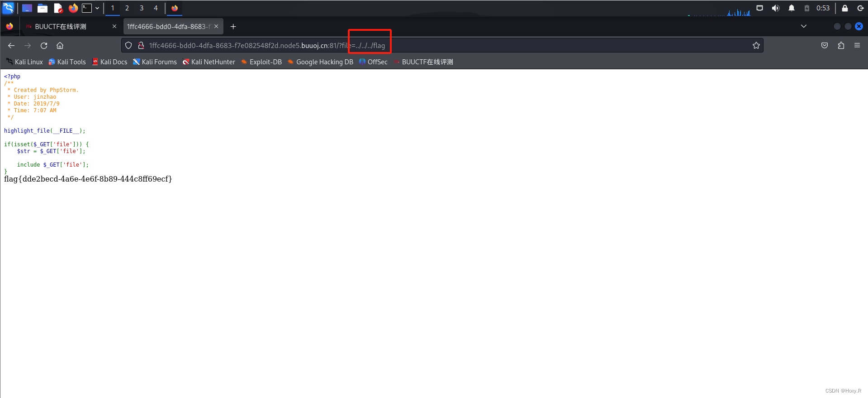Go back one page
The width and height of the screenshot is (868, 398).
click(11, 45)
